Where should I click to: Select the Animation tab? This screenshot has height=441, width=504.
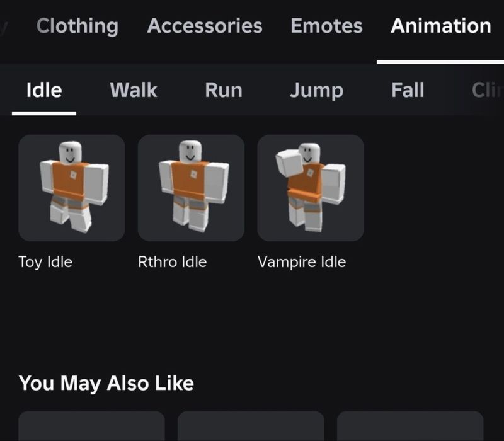tap(440, 26)
